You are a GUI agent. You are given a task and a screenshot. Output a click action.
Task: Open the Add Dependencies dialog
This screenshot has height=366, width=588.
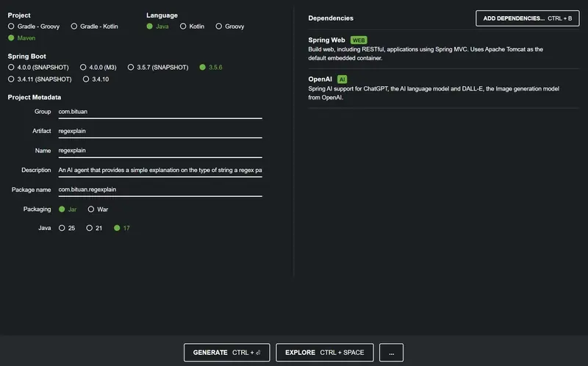coord(527,18)
